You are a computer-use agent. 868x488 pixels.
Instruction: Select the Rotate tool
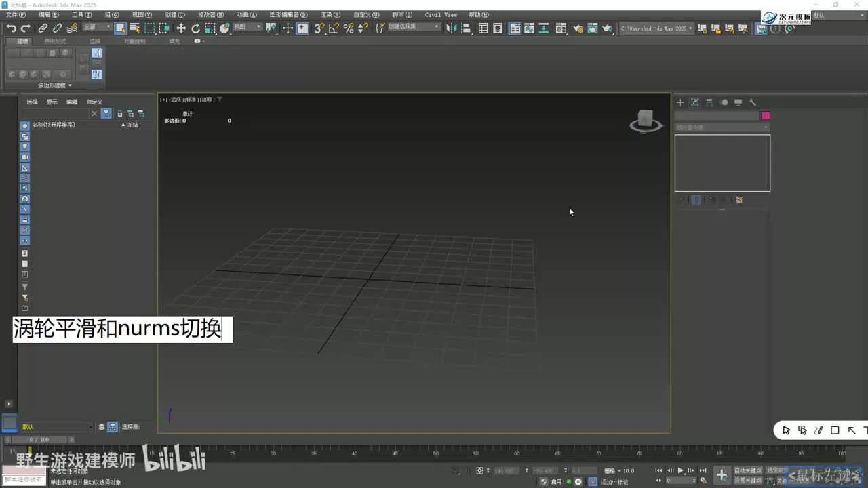coord(195,28)
